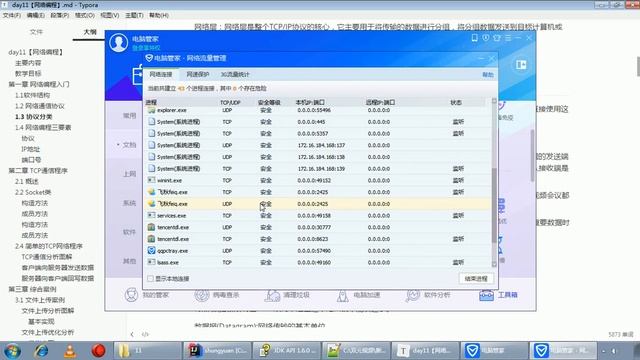Open 文件(F) menu in Typora
640x360 pixels.
point(11,15)
